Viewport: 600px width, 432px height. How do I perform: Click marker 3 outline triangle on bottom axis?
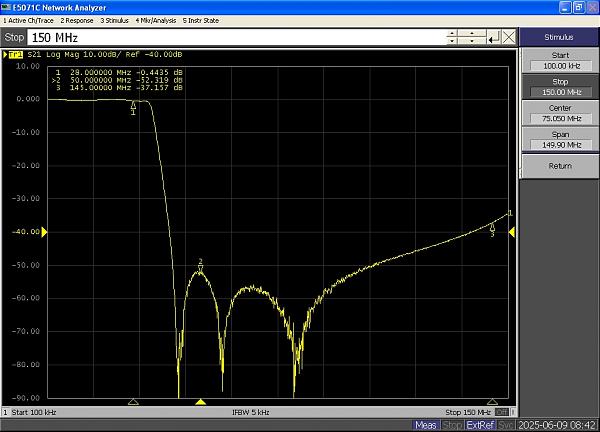coord(492,402)
